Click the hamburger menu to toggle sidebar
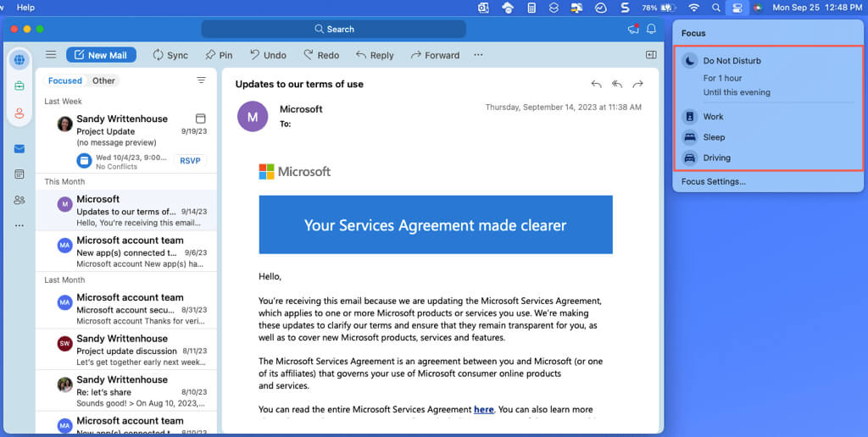Screen dimensions: 868x437 51,55
